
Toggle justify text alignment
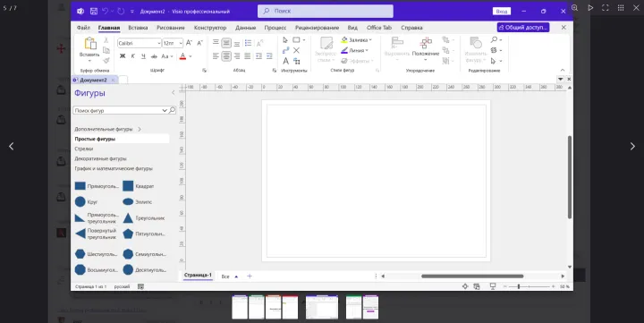(248, 56)
